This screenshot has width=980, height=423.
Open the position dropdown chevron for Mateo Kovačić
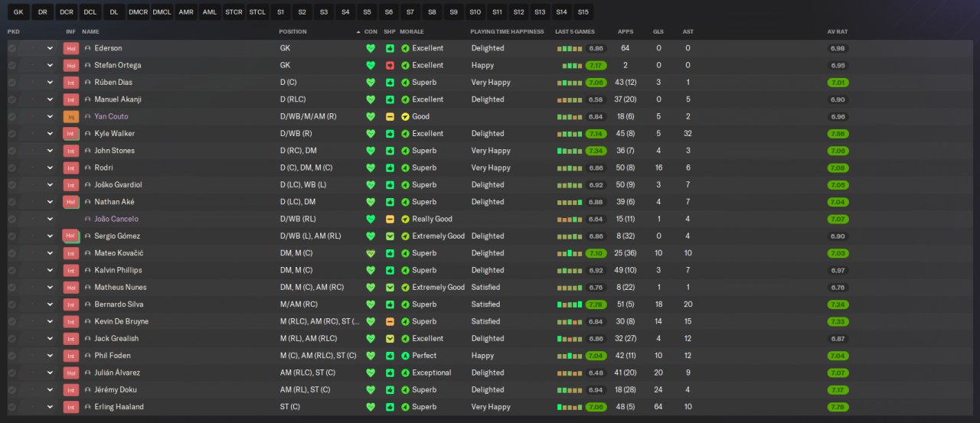click(51, 253)
